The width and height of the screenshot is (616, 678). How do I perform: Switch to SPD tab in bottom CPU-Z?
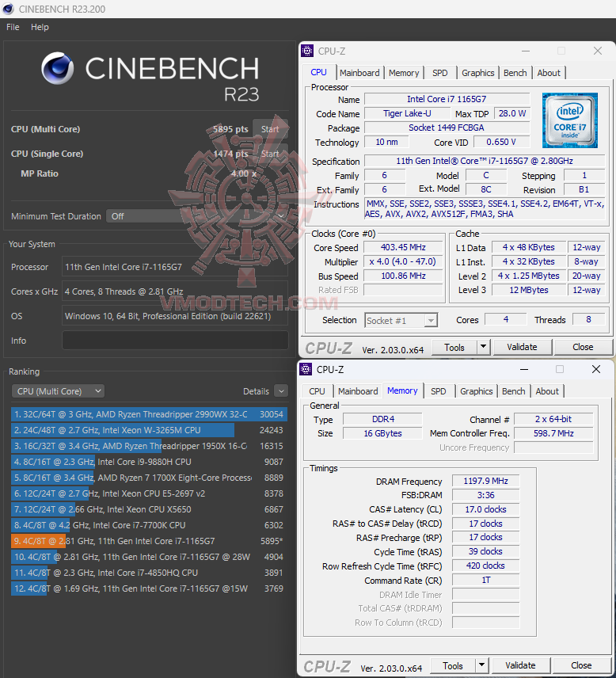tap(439, 391)
